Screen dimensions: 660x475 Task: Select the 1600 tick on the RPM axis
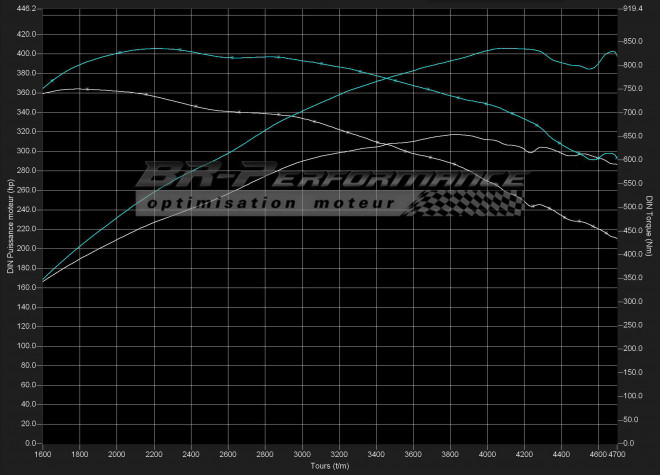[43, 456]
